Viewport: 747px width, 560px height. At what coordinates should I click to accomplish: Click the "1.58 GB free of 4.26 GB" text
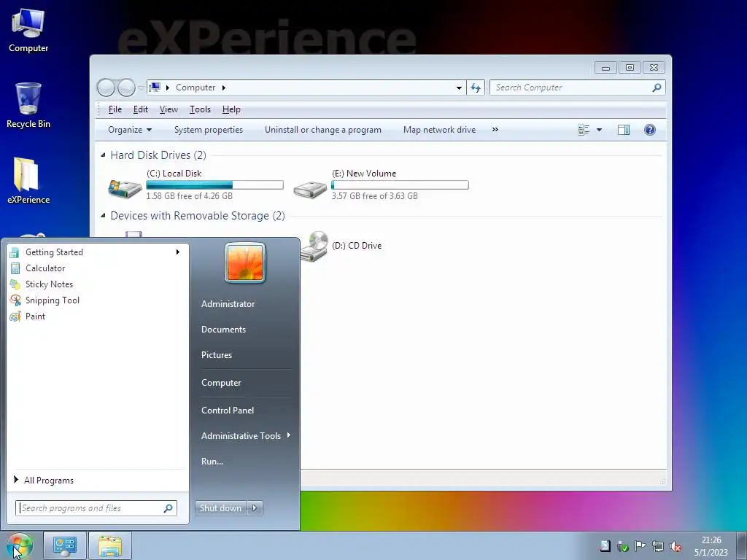189,196
